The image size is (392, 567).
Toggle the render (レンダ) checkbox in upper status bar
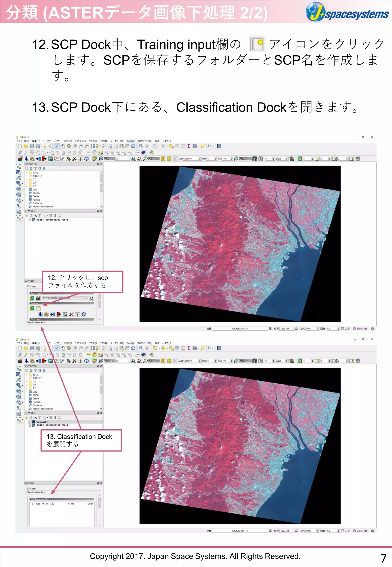click(343, 328)
